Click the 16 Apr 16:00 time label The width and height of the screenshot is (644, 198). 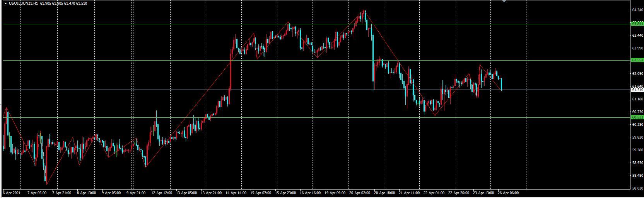[x=310, y=193]
